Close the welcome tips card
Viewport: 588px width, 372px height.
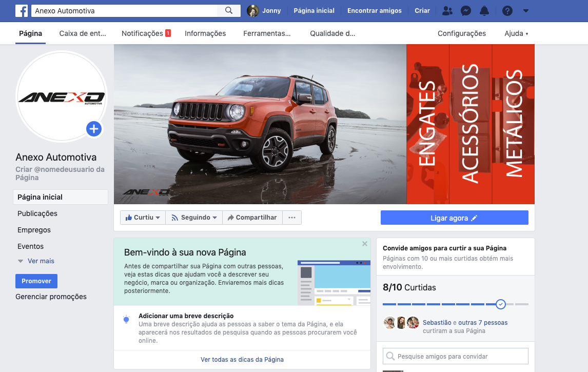tap(364, 244)
